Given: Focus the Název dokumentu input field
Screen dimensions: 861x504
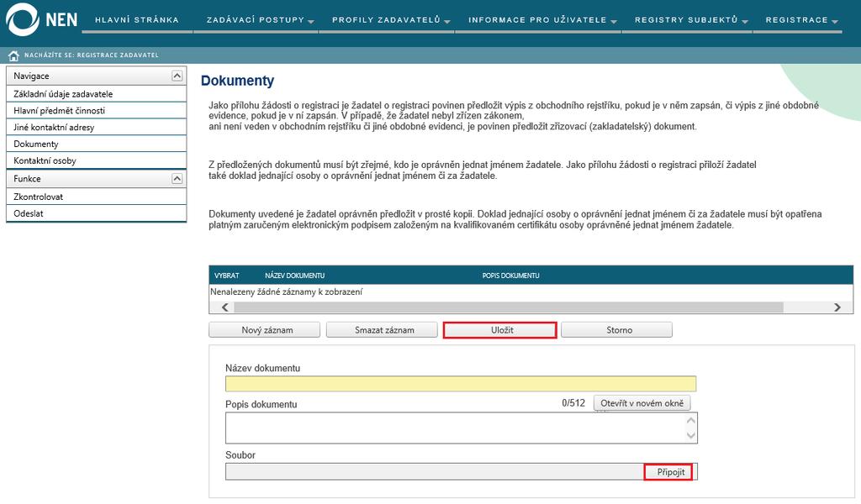Looking at the screenshot, I should tap(461, 383).
